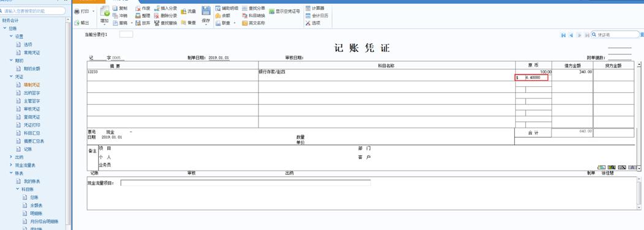The width and height of the screenshot is (644, 230).
Task: Open 查询凭证 in the sidebar tree
Action: (32, 117)
